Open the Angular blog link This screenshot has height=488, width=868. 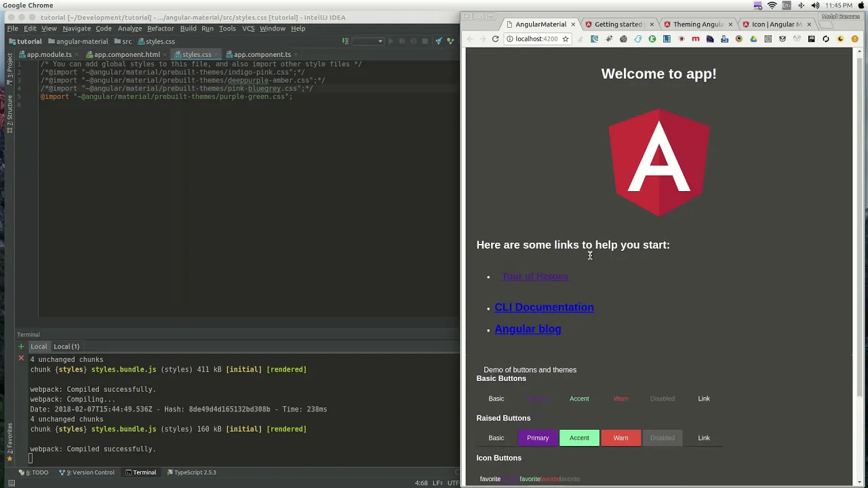tap(528, 329)
